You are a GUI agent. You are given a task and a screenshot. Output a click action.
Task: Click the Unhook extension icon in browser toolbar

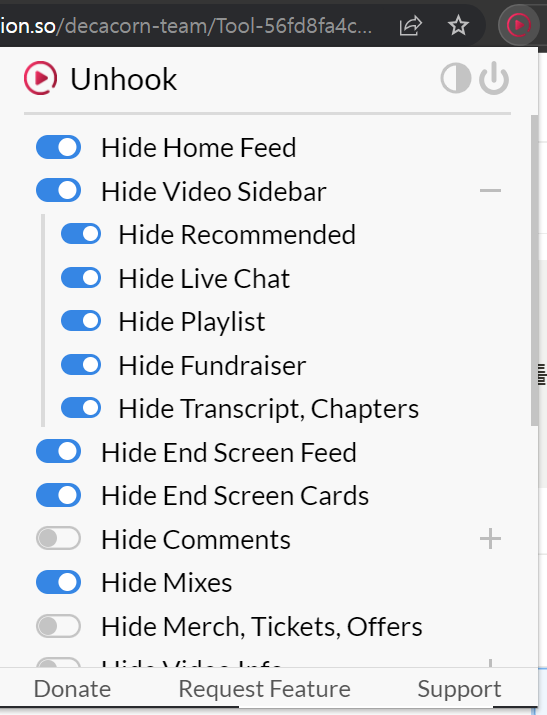click(519, 25)
